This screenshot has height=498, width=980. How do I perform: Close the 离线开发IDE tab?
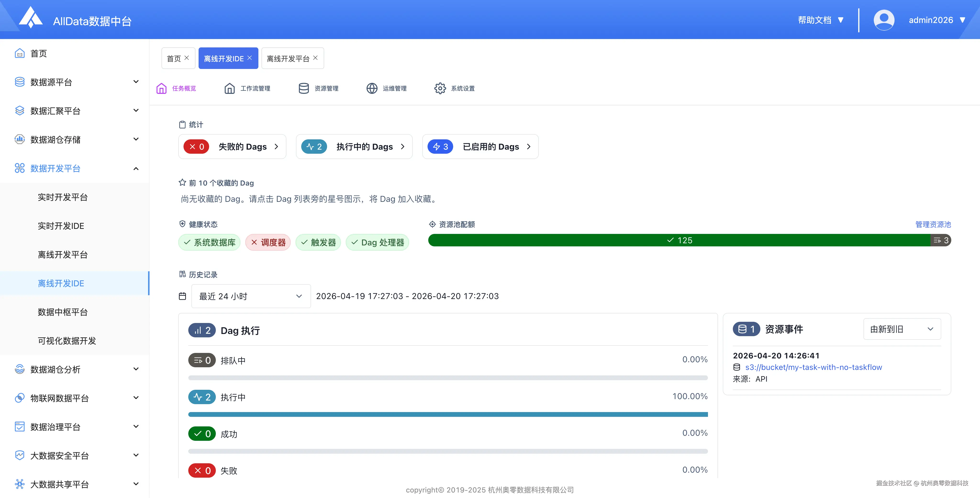click(x=250, y=58)
